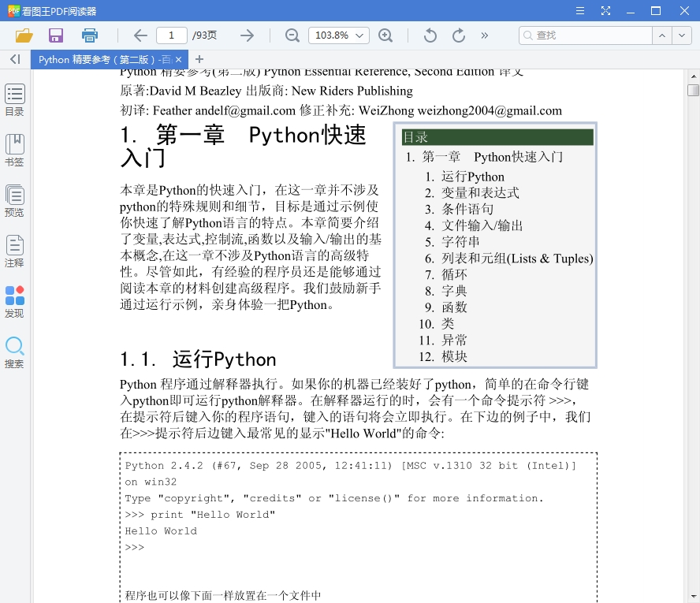Jump to 字符串 in the contents box
Screen dimensions: 700x603
460,242
